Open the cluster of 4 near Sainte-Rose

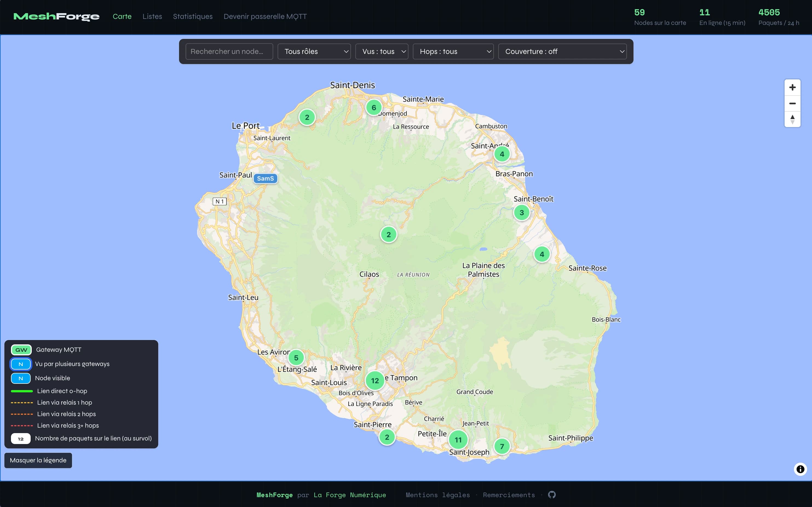pyautogui.click(x=542, y=254)
